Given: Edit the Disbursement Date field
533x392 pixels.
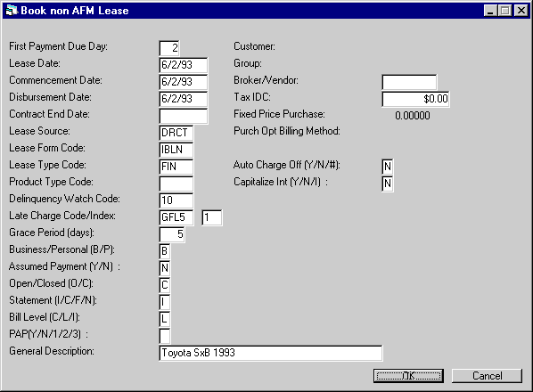Looking at the screenshot, I should 184,99.
